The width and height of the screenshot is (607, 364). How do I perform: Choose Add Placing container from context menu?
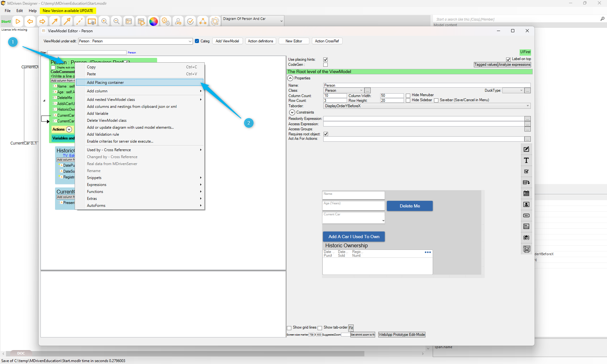coord(105,83)
